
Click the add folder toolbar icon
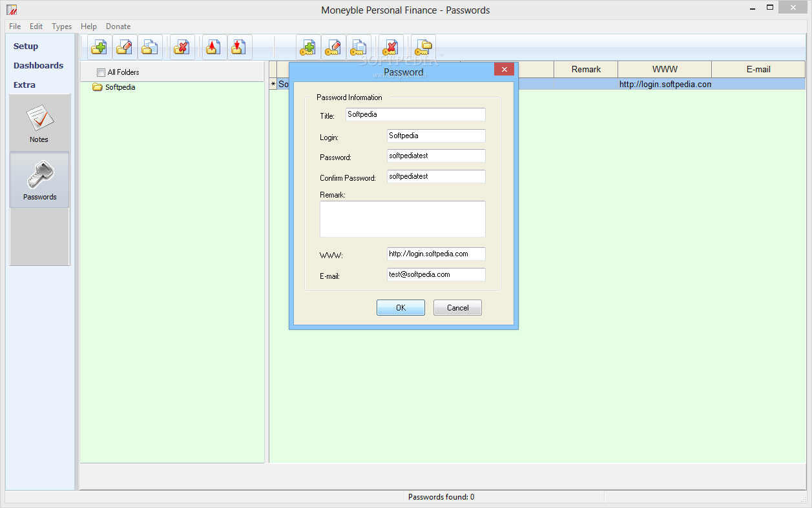99,48
